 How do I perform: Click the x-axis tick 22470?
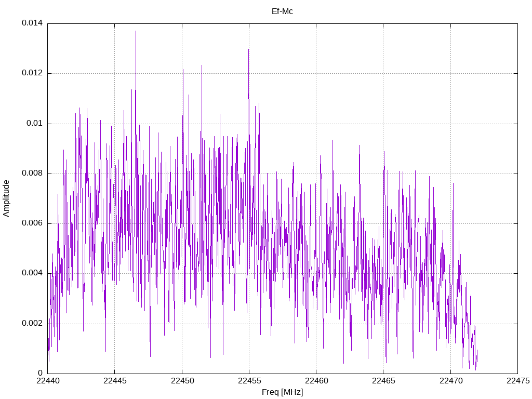pyautogui.click(x=451, y=381)
